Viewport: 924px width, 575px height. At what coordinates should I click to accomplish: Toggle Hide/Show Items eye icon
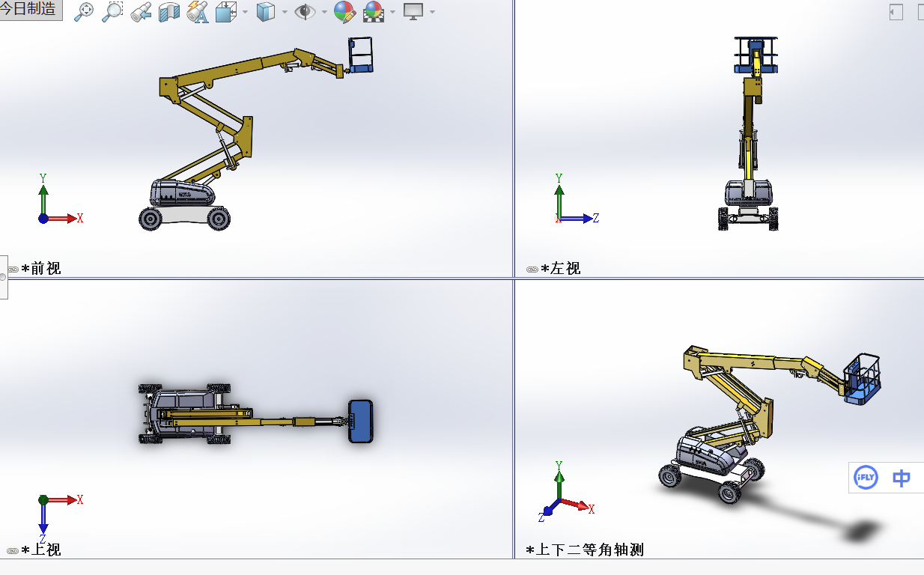[x=305, y=12]
